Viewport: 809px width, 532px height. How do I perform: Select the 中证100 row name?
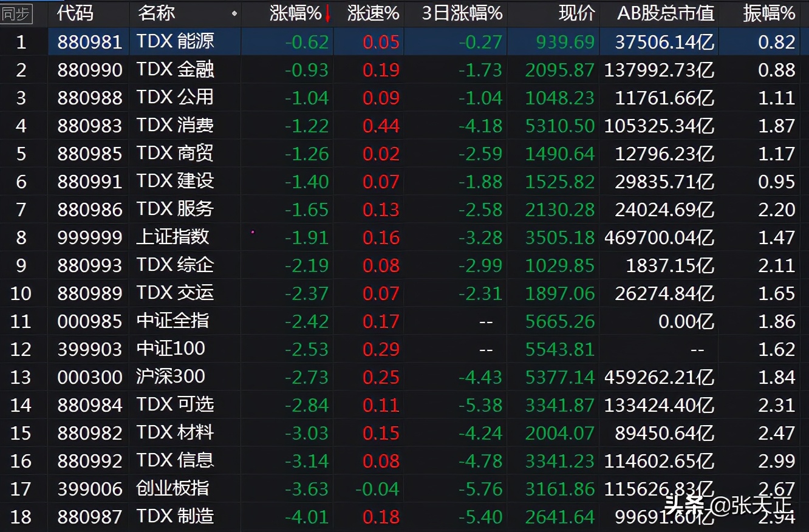click(171, 349)
